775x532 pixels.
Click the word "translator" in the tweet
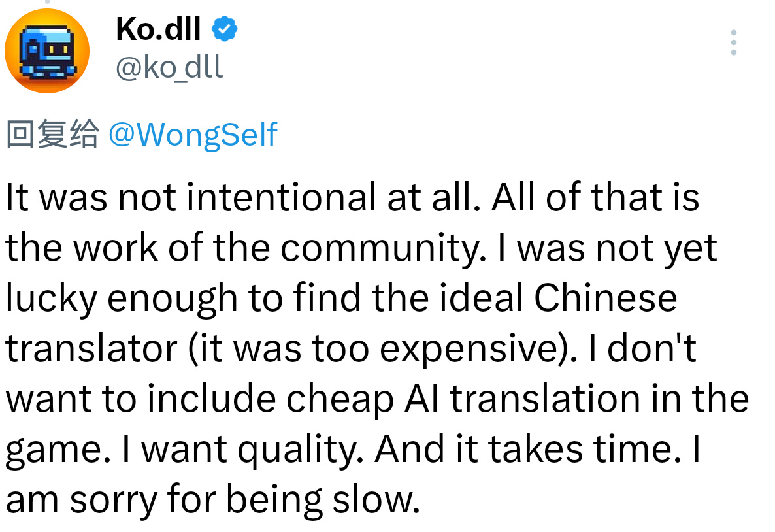pyautogui.click(x=92, y=349)
